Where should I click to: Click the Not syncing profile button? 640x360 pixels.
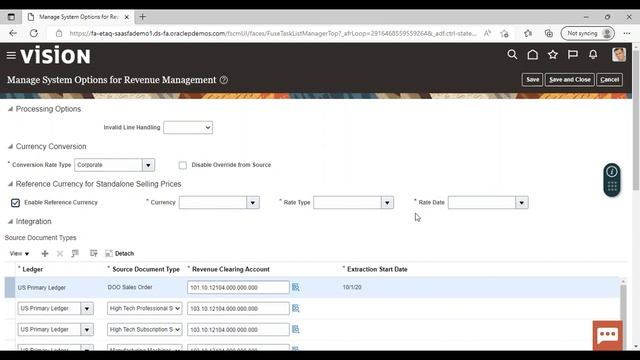point(588,33)
